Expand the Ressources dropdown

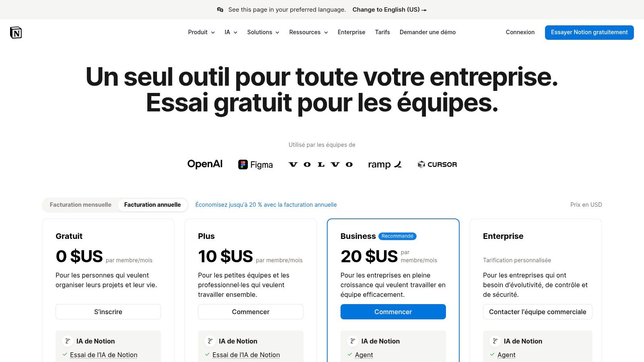tap(308, 32)
